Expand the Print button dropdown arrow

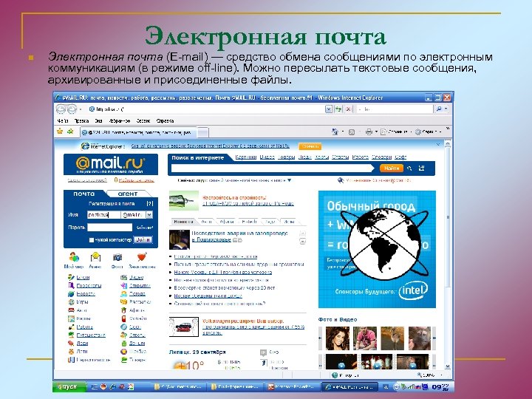(x=376, y=132)
